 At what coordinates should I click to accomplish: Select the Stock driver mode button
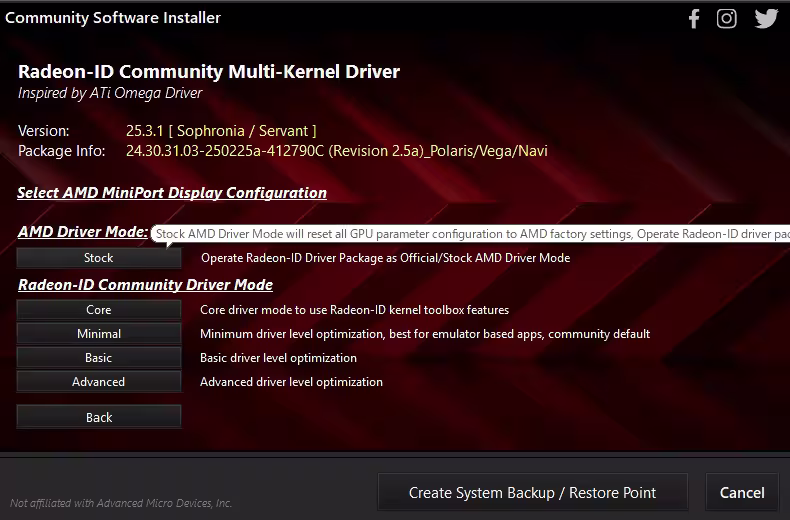(x=99, y=257)
